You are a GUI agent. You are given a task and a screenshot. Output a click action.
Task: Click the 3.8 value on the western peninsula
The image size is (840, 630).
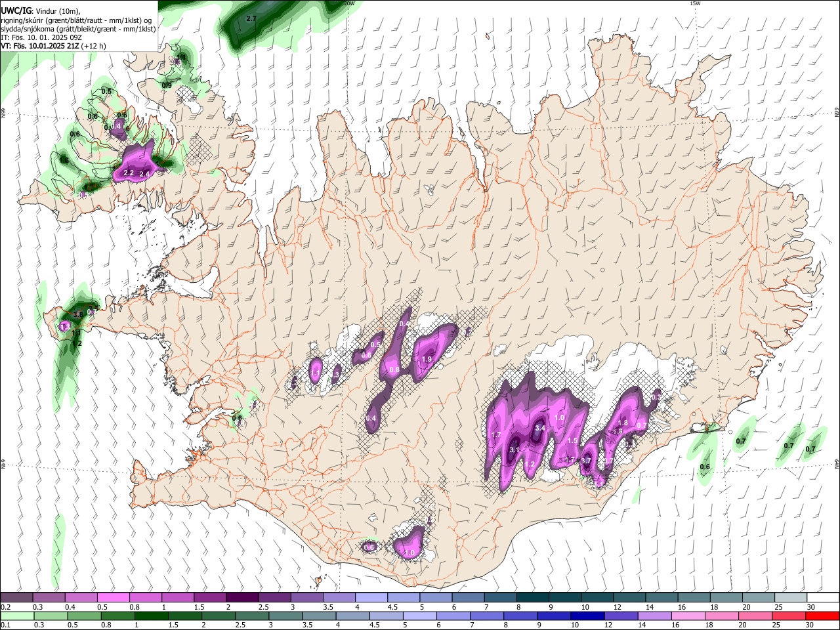click(78, 315)
